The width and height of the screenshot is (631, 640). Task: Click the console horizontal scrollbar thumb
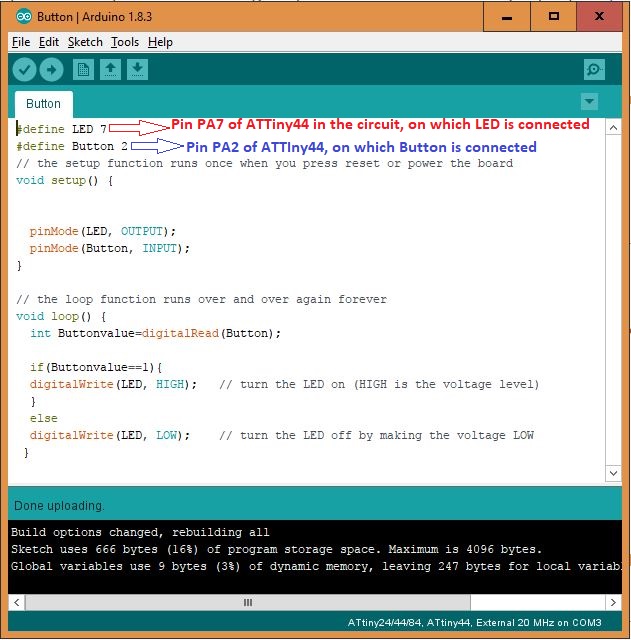pos(248,602)
